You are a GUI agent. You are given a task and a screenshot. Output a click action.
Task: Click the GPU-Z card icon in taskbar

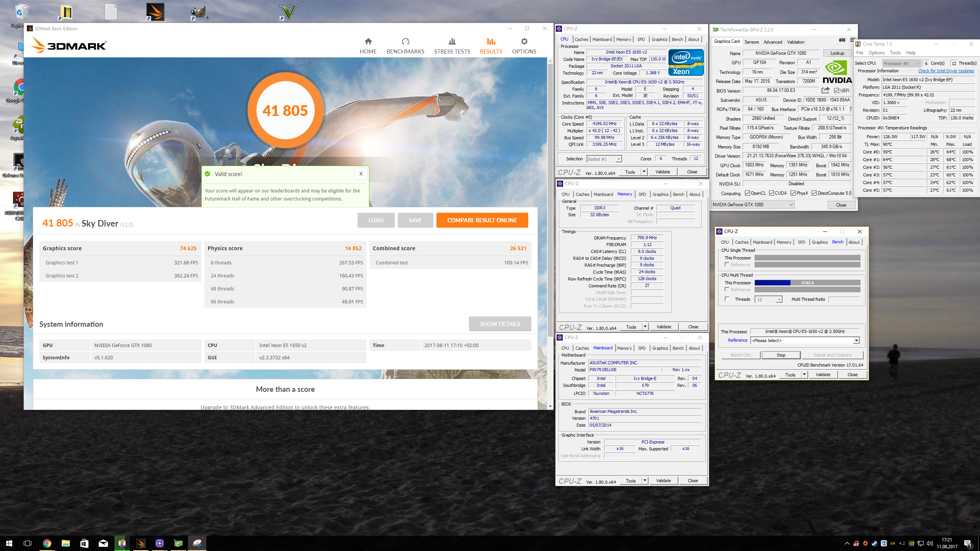(178, 543)
